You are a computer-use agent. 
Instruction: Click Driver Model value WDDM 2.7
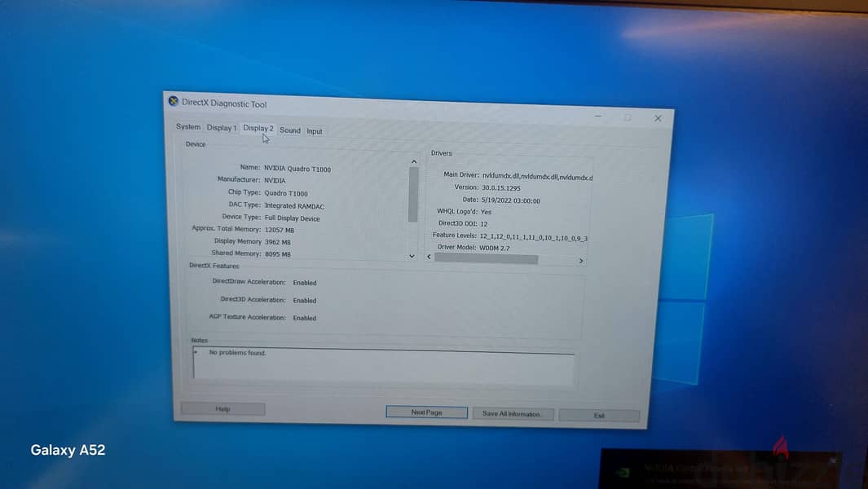click(x=495, y=248)
